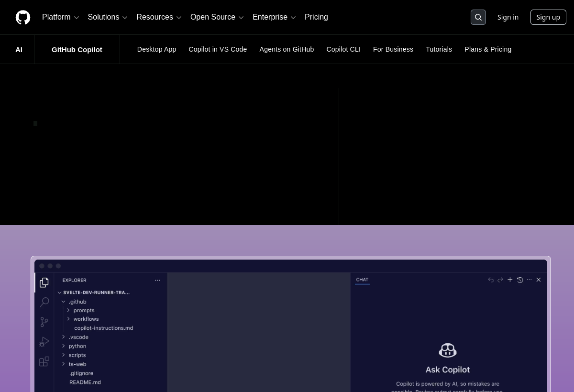Expand the .vscode folder
The image size is (574, 392).
coord(75,337)
